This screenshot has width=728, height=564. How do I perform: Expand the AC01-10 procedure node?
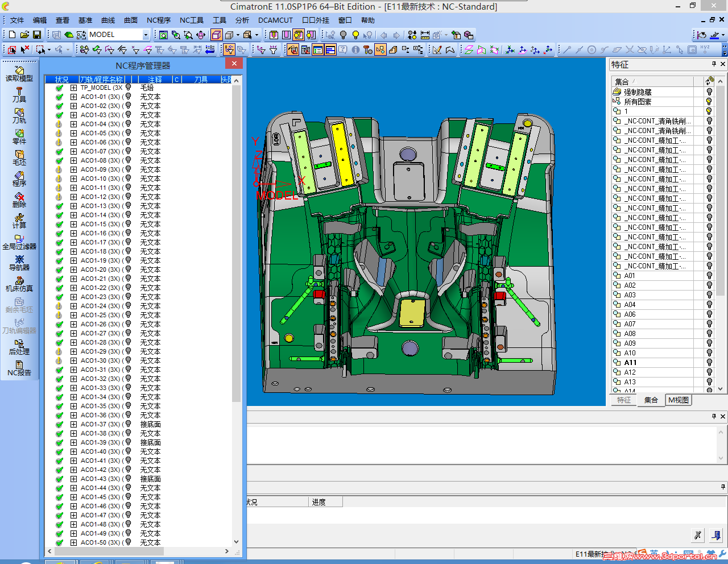pyautogui.click(x=73, y=179)
